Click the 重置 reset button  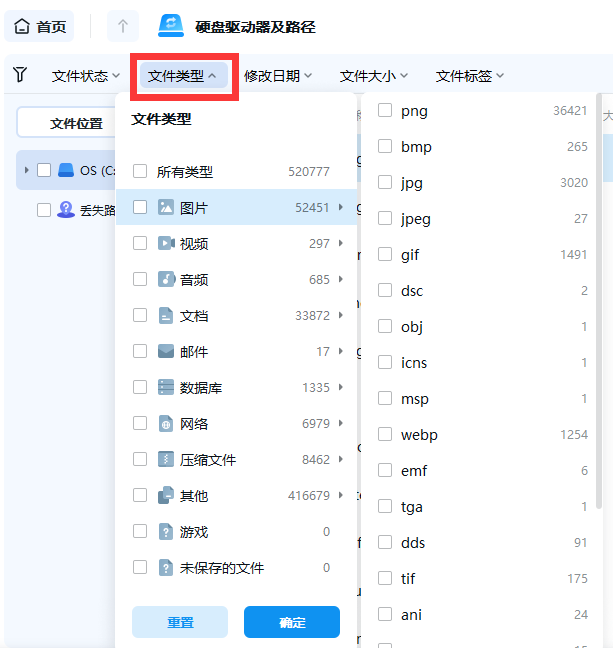coord(180,622)
